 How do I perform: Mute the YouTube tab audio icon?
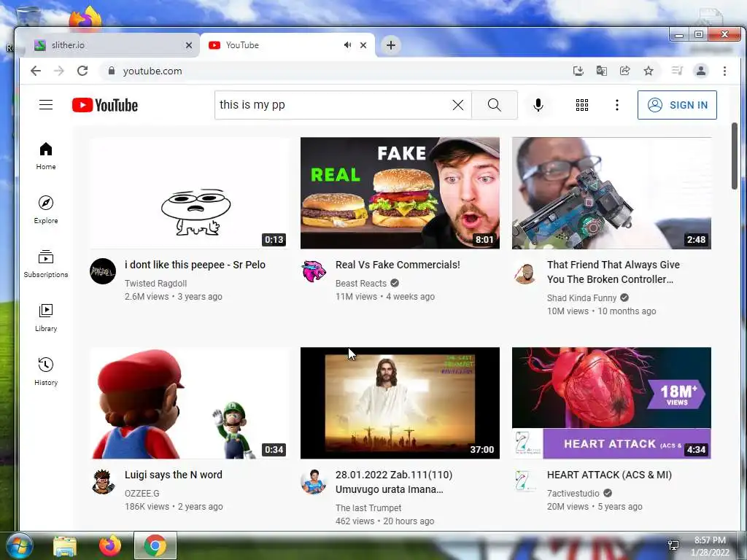coord(348,44)
